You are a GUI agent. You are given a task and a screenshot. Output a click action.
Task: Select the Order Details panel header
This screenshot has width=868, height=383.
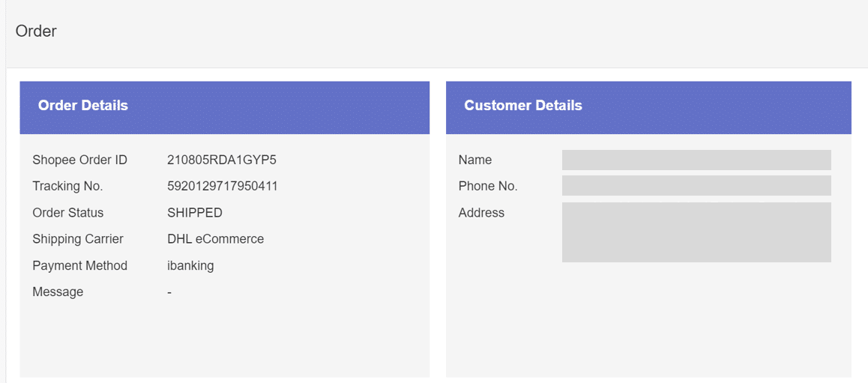coord(83,106)
